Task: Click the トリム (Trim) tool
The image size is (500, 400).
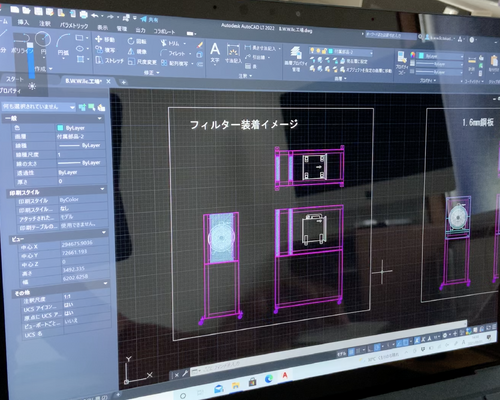Action: pyautogui.click(x=170, y=43)
